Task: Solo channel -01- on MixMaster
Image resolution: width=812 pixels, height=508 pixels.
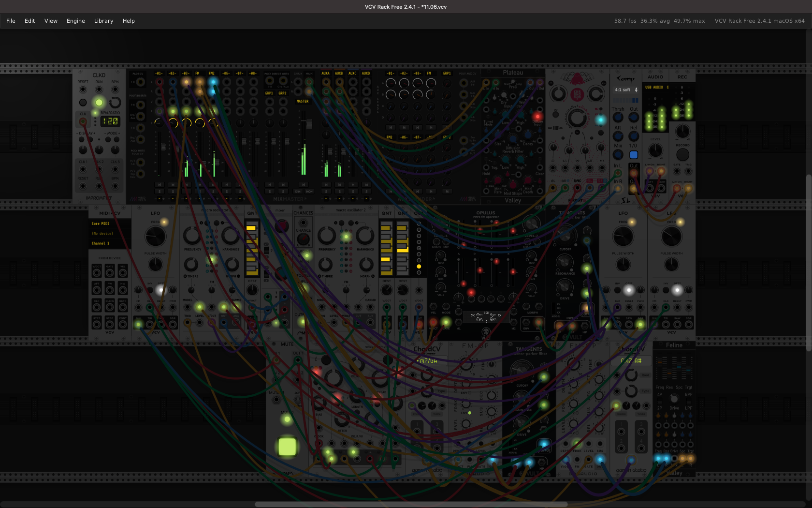Action: [x=159, y=191]
